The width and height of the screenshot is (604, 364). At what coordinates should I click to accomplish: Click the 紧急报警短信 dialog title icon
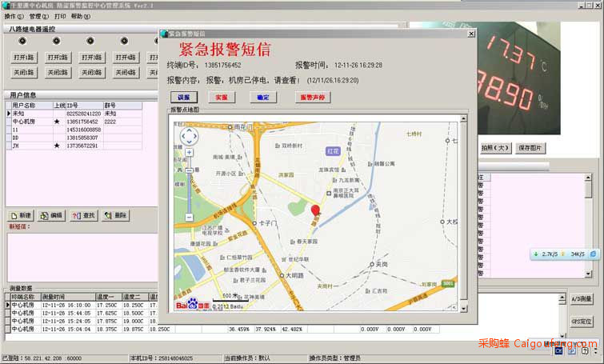165,34
